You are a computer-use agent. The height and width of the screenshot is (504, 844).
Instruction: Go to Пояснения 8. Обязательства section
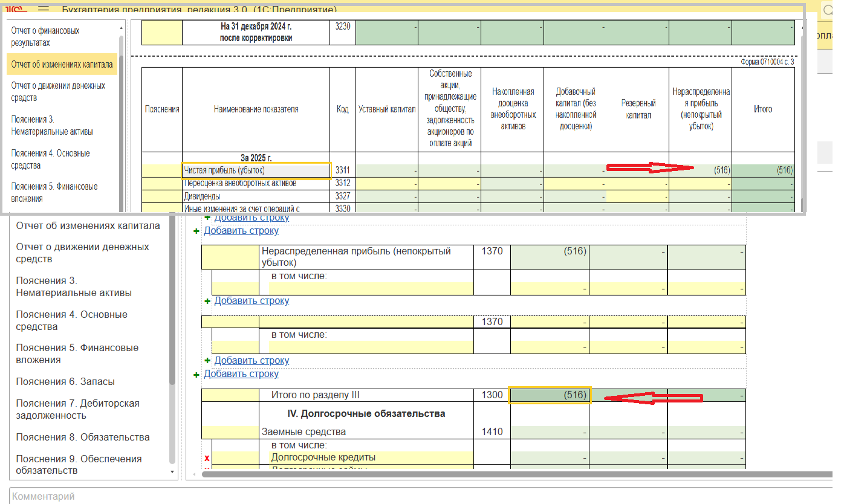(x=83, y=437)
